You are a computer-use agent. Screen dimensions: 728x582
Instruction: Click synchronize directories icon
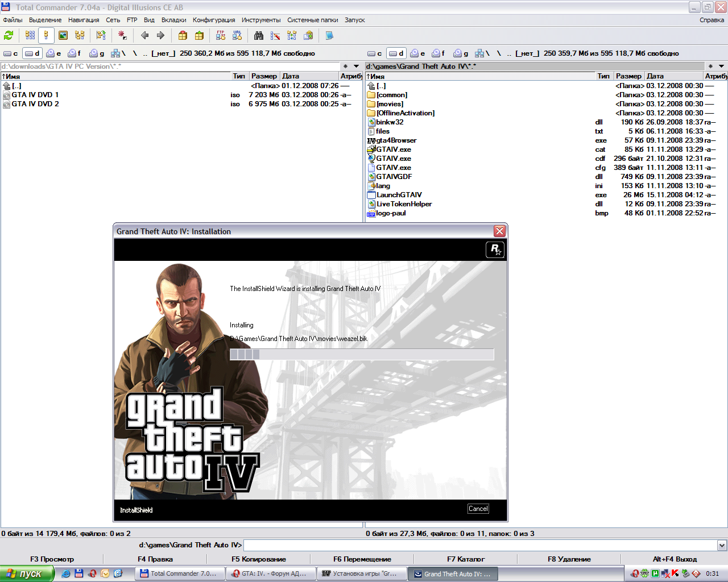(x=292, y=35)
